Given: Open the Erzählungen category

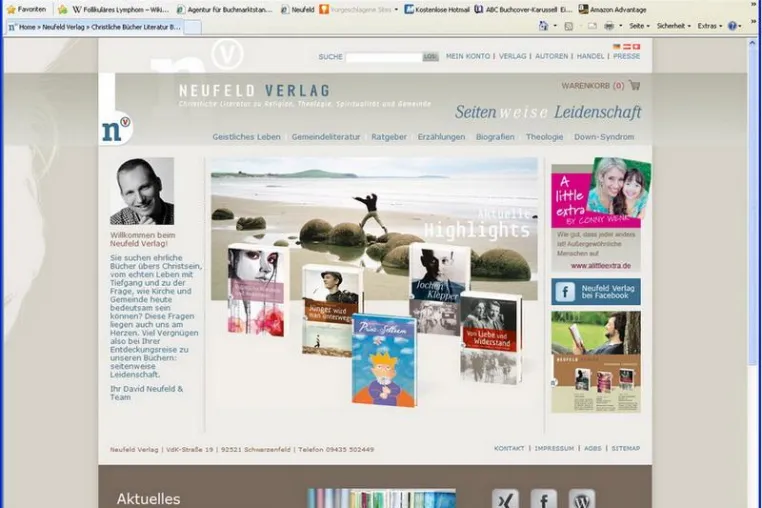Looking at the screenshot, I should tap(441, 137).
